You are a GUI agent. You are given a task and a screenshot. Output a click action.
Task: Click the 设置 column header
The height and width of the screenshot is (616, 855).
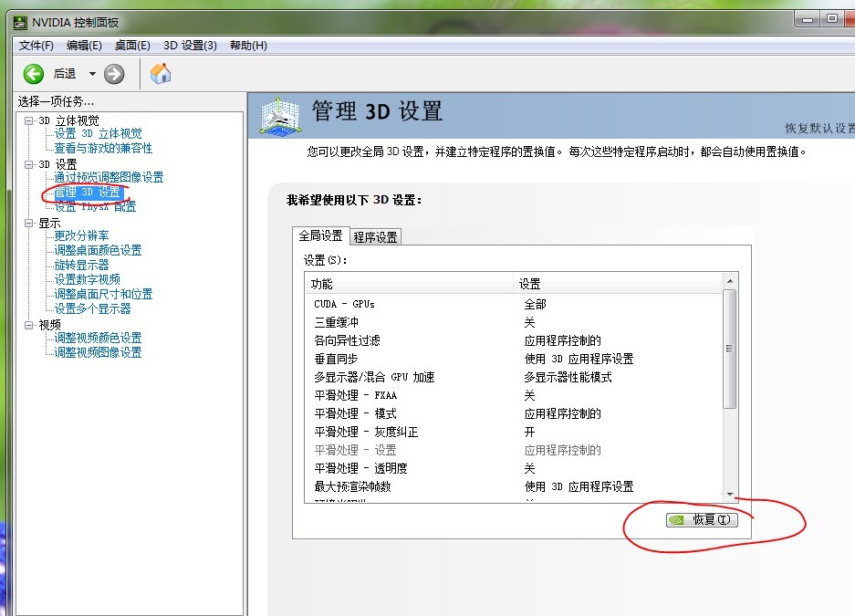point(618,284)
